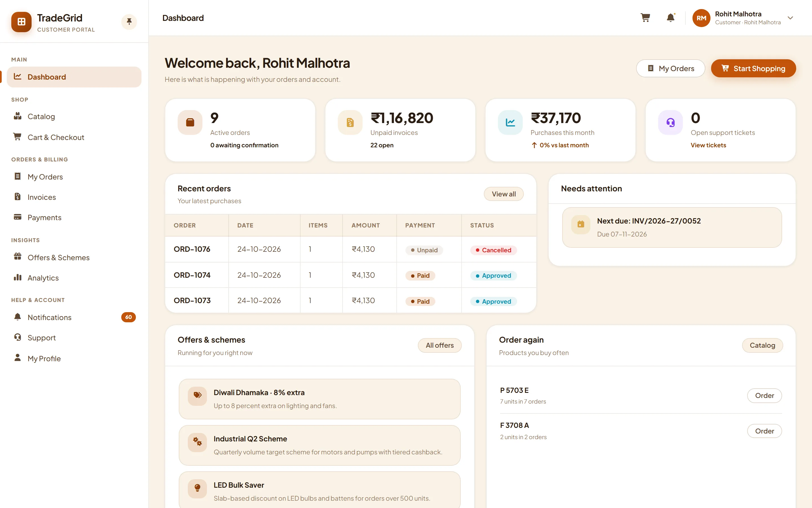Click the My Profile person icon
This screenshot has height=508, width=812.
pos(17,358)
